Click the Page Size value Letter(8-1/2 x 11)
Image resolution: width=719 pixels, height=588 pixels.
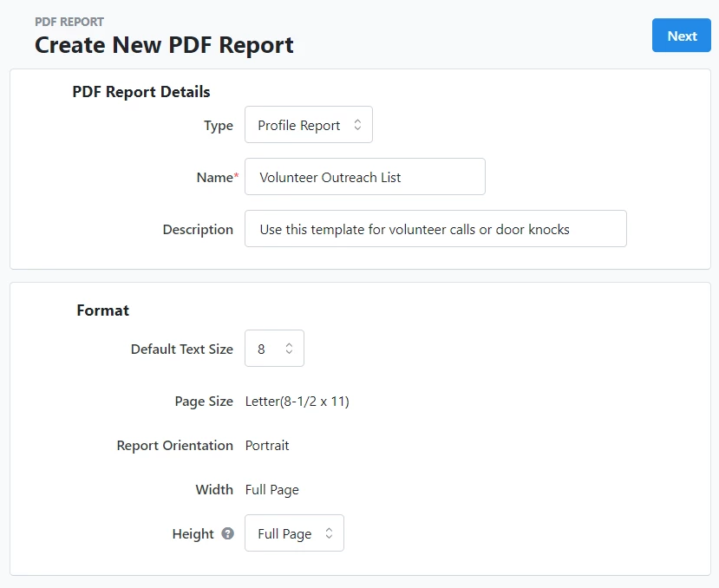[297, 401]
